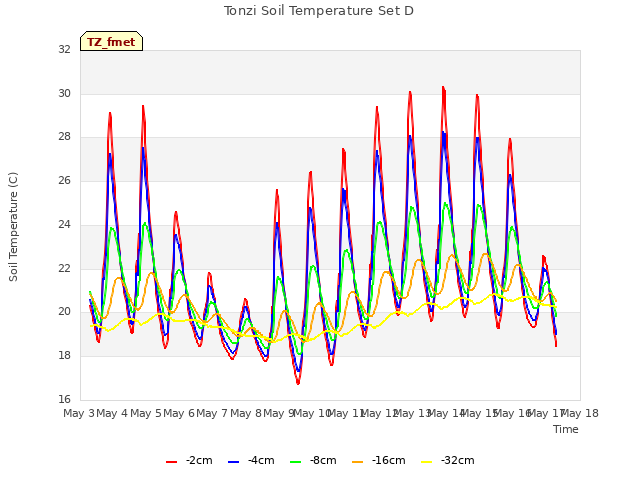
Task: Click the green -8cm legend color marker
Action: click(296, 462)
